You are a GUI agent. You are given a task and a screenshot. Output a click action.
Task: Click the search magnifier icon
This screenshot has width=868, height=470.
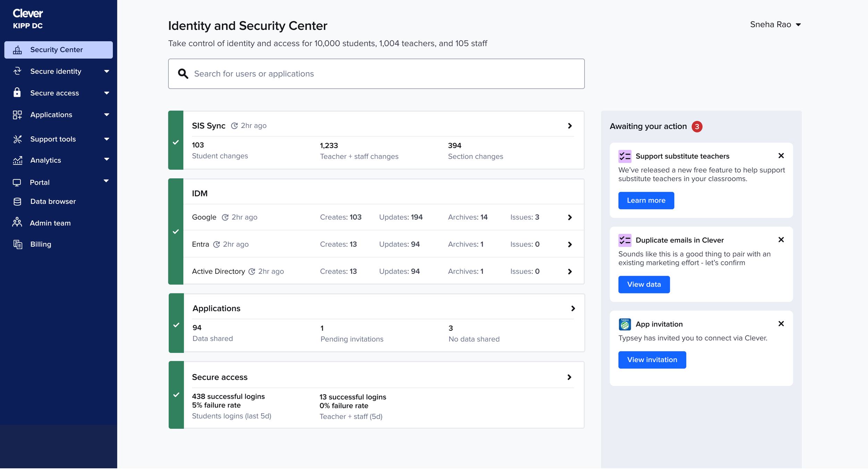coord(183,74)
